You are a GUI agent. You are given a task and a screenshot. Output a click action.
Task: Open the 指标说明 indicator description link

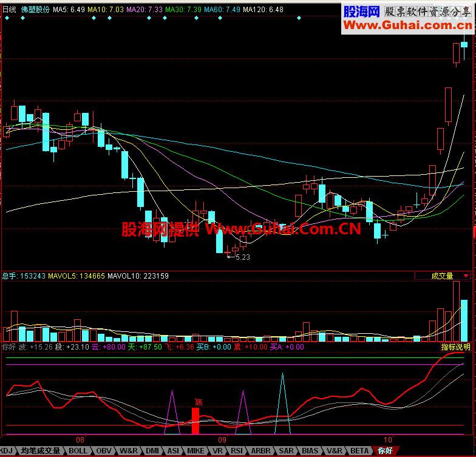455,347
